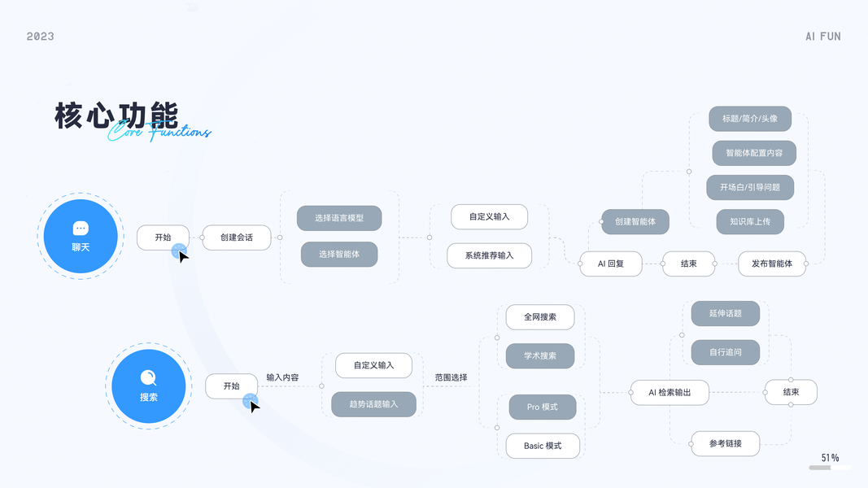Click the 51% progress bar

830,468
